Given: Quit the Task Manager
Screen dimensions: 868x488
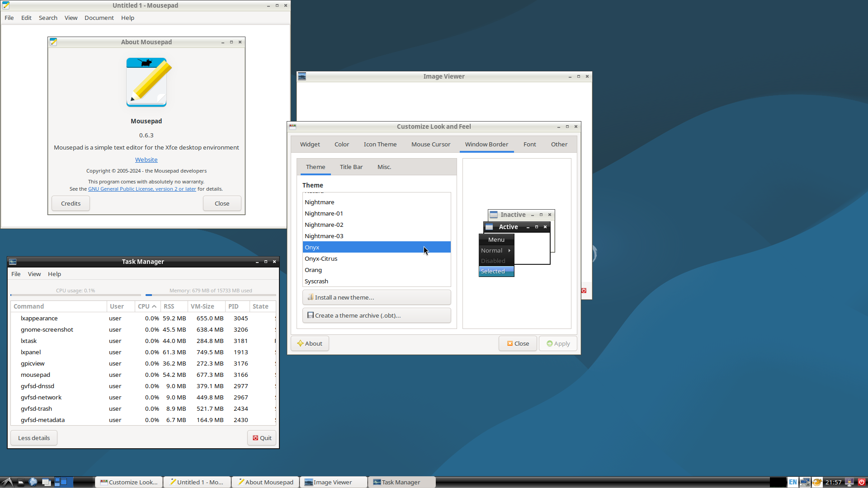Looking at the screenshot, I should (x=262, y=438).
